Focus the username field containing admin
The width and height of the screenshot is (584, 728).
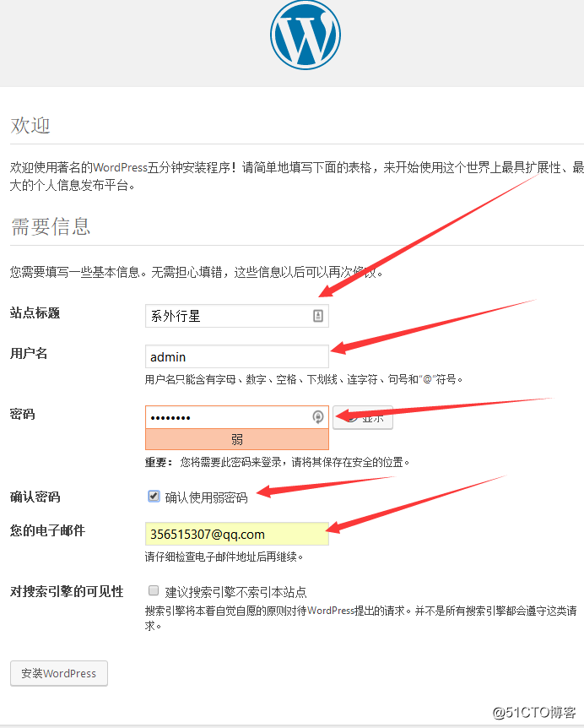tap(237, 356)
